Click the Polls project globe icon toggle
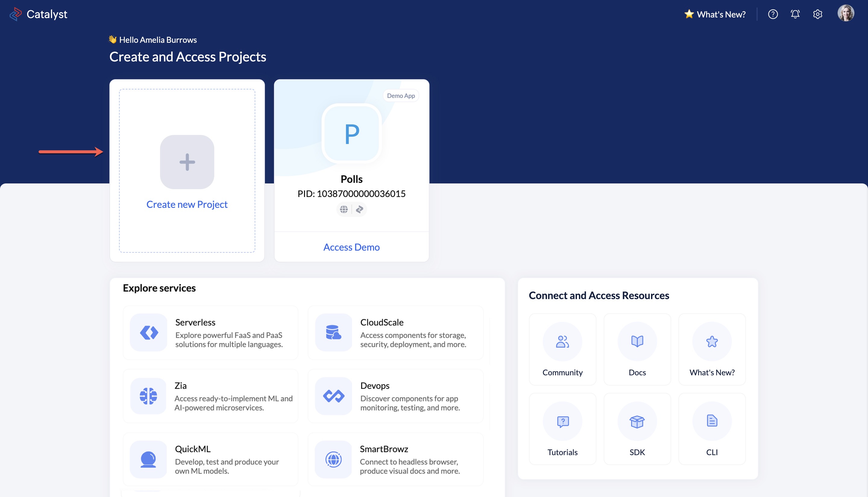 tap(344, 208)
